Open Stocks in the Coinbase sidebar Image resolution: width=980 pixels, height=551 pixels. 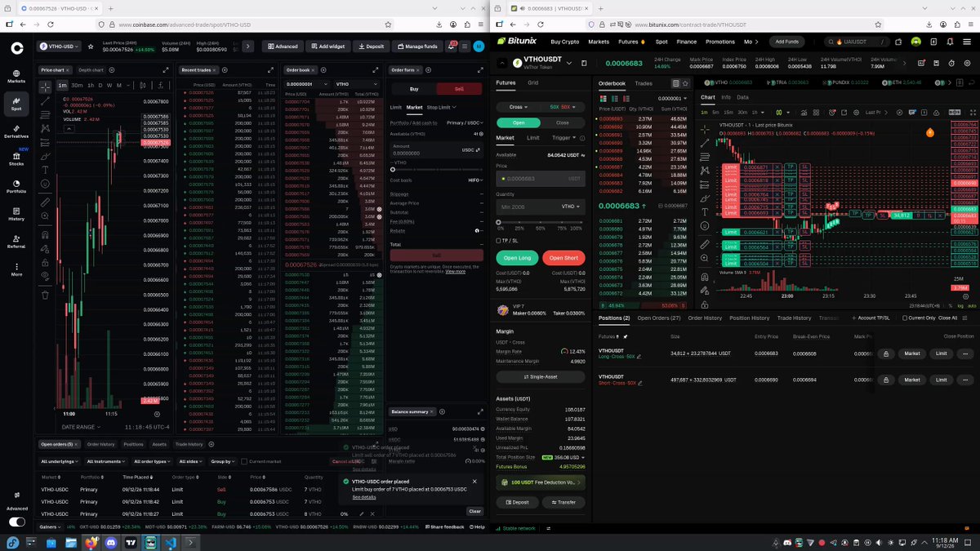pyautogui.click(x=16, y=158)
